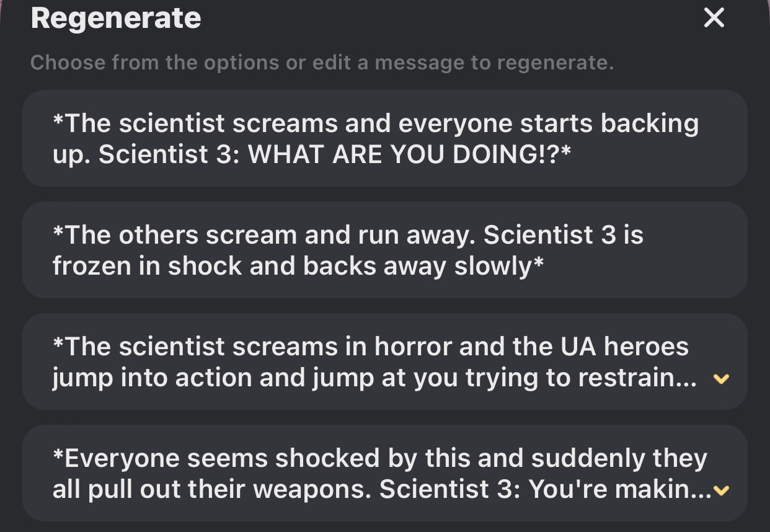The width and height of the screenshot is (770, 532).
Task: Dismiss the regenerate dialog via white X icon
Action: (x=714, y=18)
